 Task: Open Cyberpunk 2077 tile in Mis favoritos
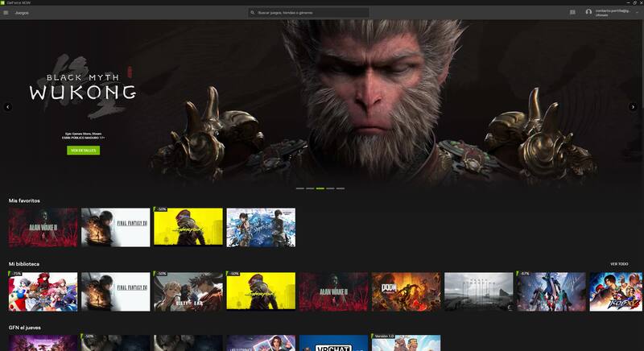click(x=188, y=227)
